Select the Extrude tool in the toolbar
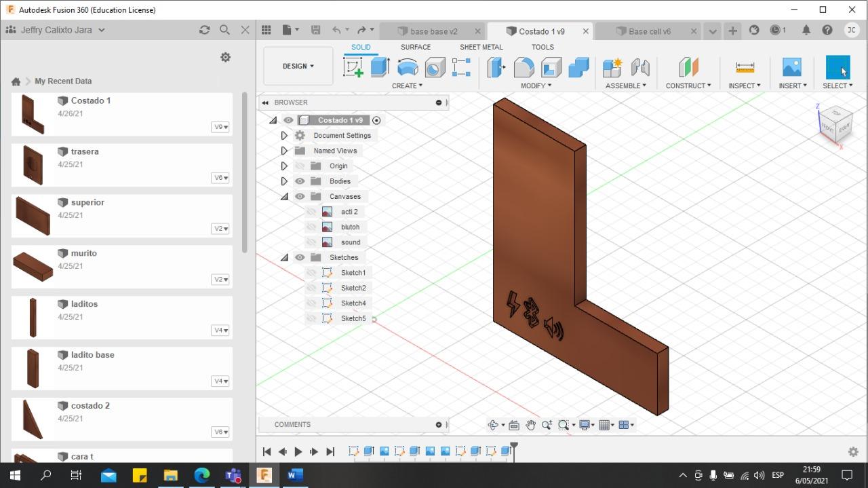The height and width of the screenshot is (488, 868). (x=380, y=67)
